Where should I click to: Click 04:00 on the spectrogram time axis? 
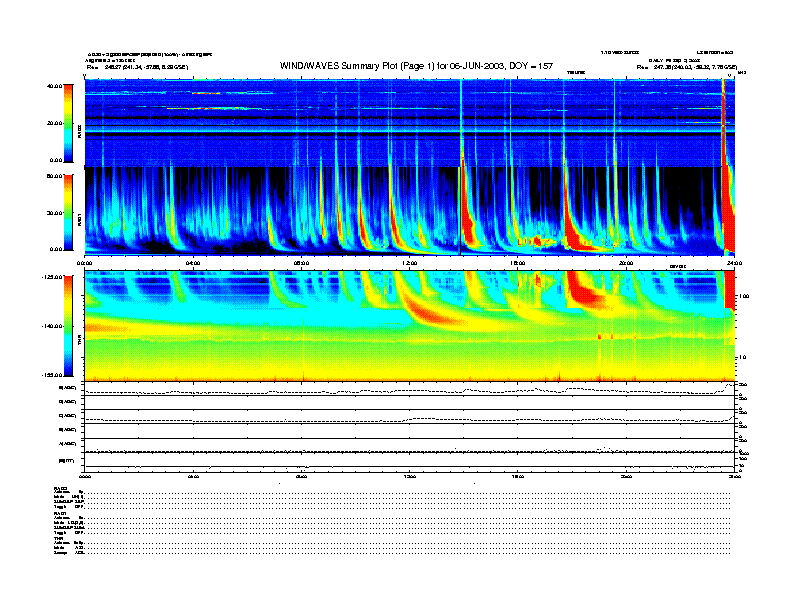(193, 263)
